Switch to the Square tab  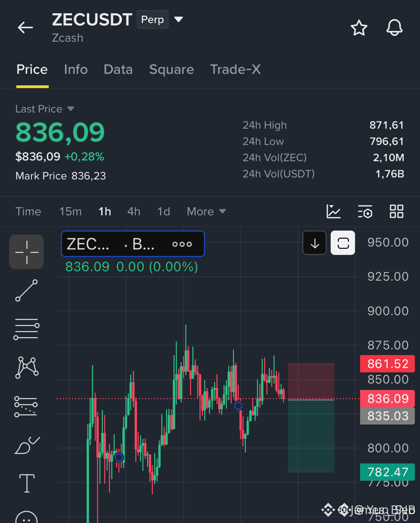171,70
